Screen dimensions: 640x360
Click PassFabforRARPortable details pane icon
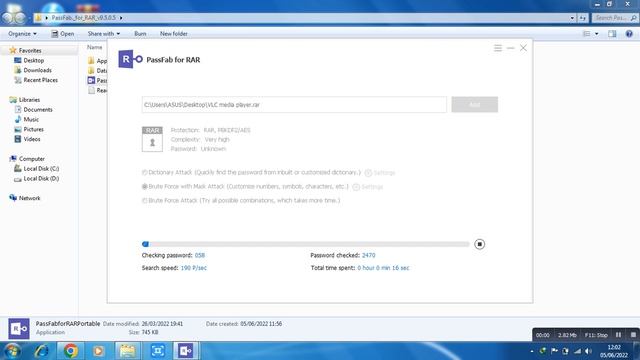(19, 329)
